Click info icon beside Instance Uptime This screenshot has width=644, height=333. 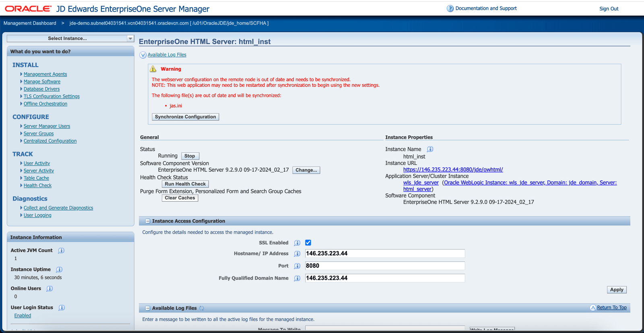click(59, 269)
